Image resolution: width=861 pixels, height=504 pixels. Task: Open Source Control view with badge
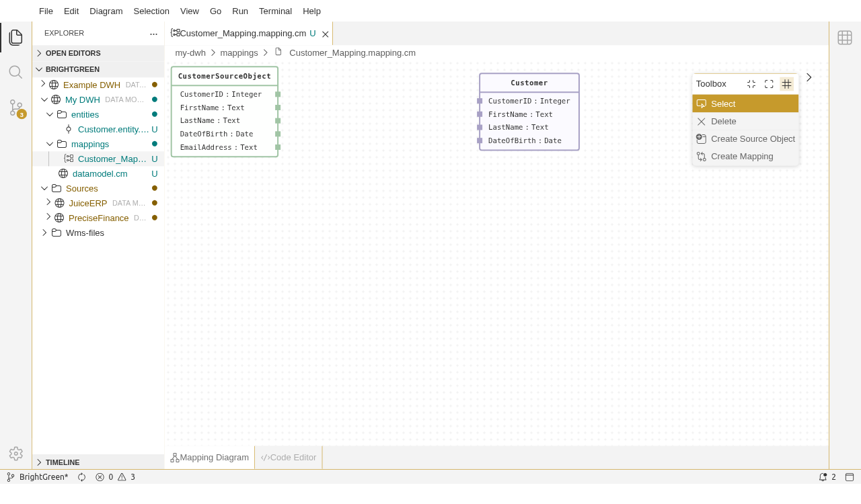coord(16,108)
